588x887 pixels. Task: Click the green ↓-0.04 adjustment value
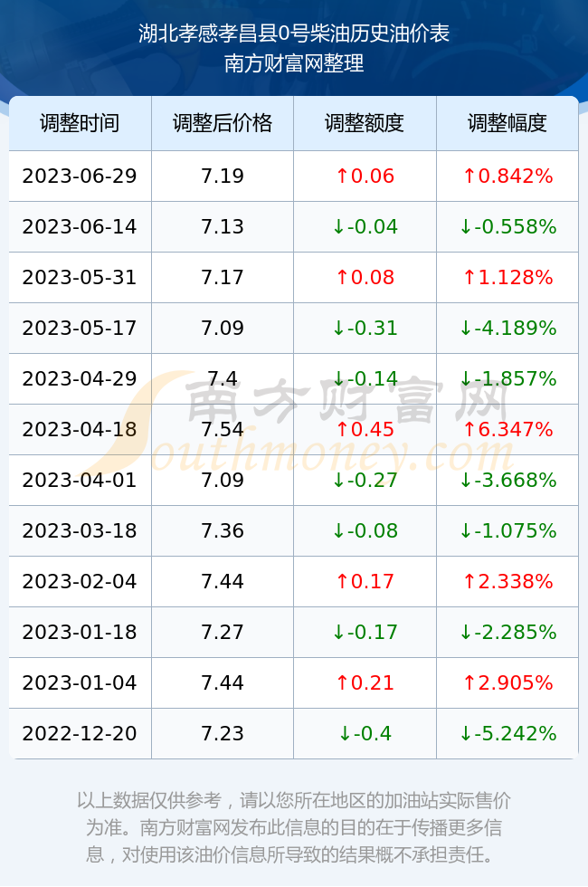tap(365, 227)
